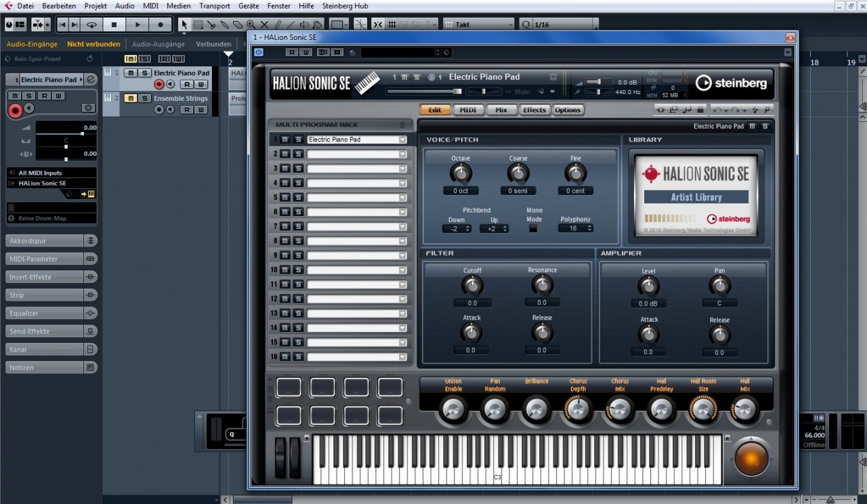Click the Play transport button
This screenshot has height=504, width=867.
[x=138, y=24]
